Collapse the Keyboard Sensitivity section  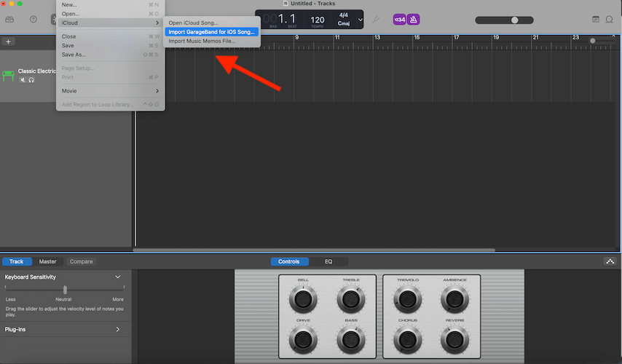pos(118,277)
